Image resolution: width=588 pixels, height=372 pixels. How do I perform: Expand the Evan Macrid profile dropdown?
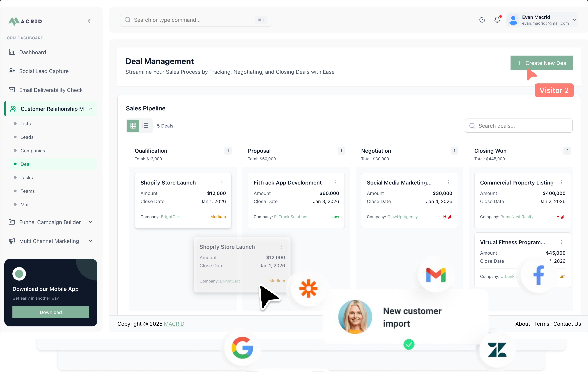pyautogui.click(x=574, y=20)
